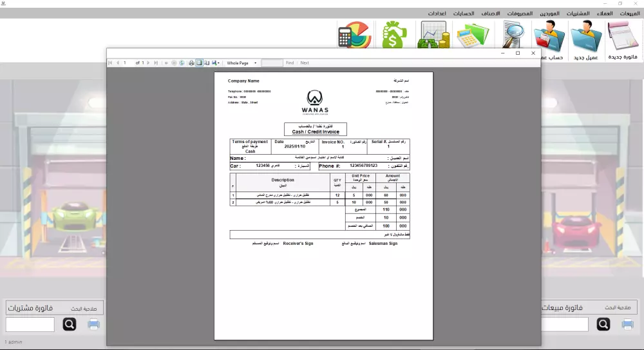Viewport: 644px width, 350px height.
Task: Click the green folder calculator icon
Action: [473, 35]
